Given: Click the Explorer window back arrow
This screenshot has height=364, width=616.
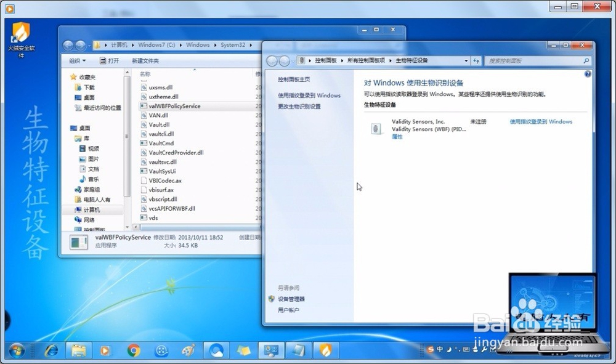Looking at the screenshot, I should tap(68, 46).
